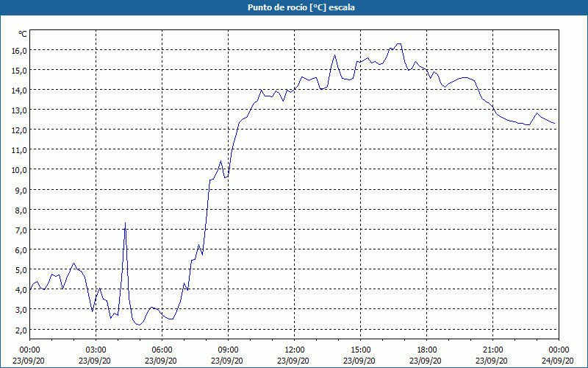This screenshot has width=588, height=368.
Task: Click the 15,0 y-axis label
Action: pos(19,71)
